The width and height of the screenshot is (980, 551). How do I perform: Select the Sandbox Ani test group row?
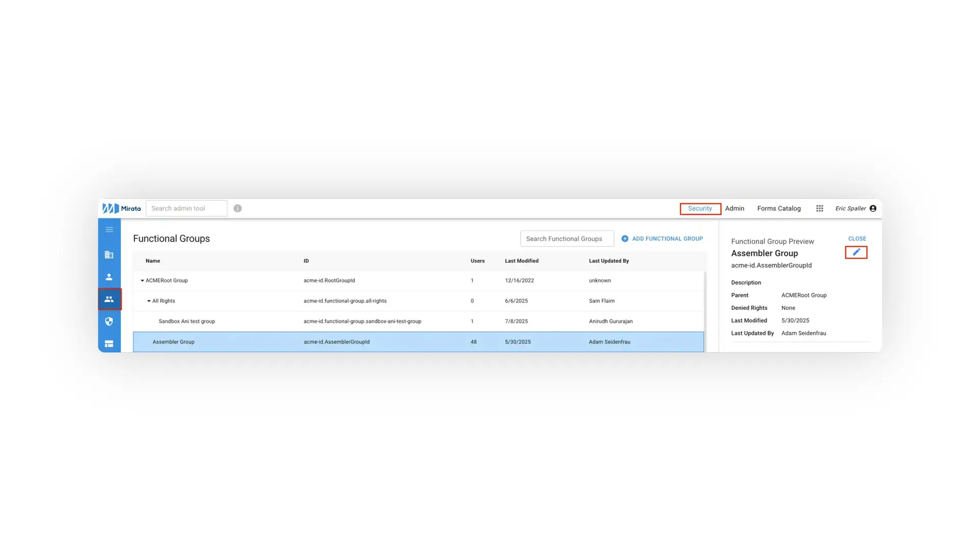[x=187, y=321]
